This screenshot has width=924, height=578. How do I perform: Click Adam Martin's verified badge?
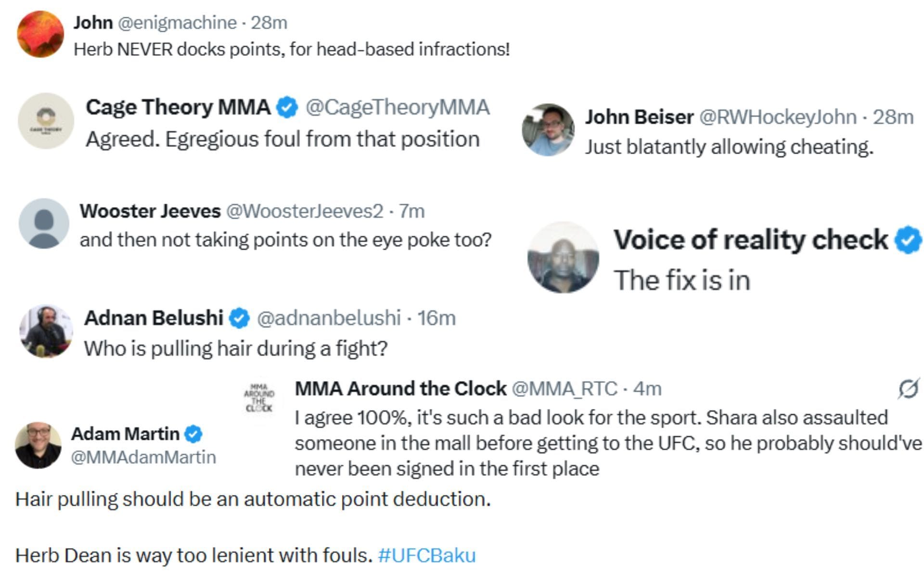pyautogui.click(x=193, y=434)
